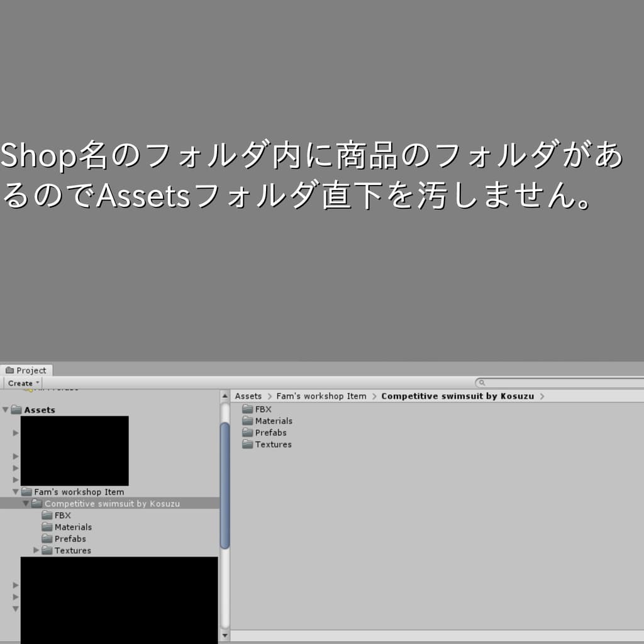Select the Textures folder icon in the right pane
The image size is (644, 644).
pos(247,445)
